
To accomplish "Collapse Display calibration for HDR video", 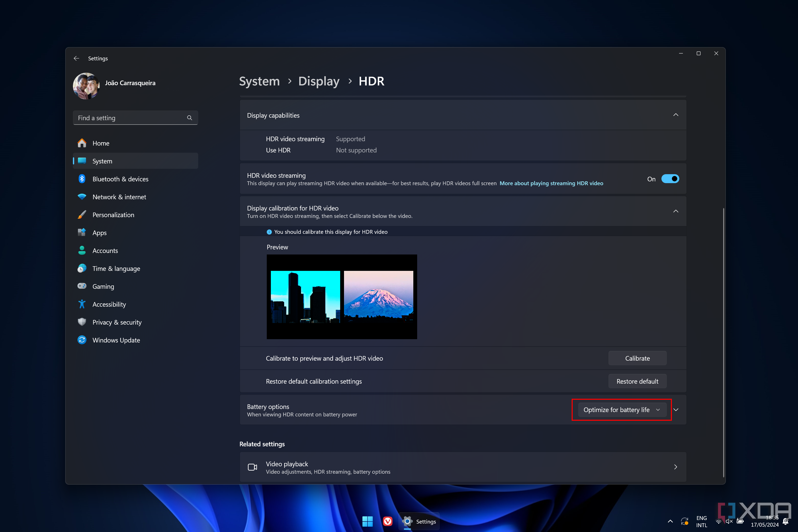I will [x=676, y=211].
